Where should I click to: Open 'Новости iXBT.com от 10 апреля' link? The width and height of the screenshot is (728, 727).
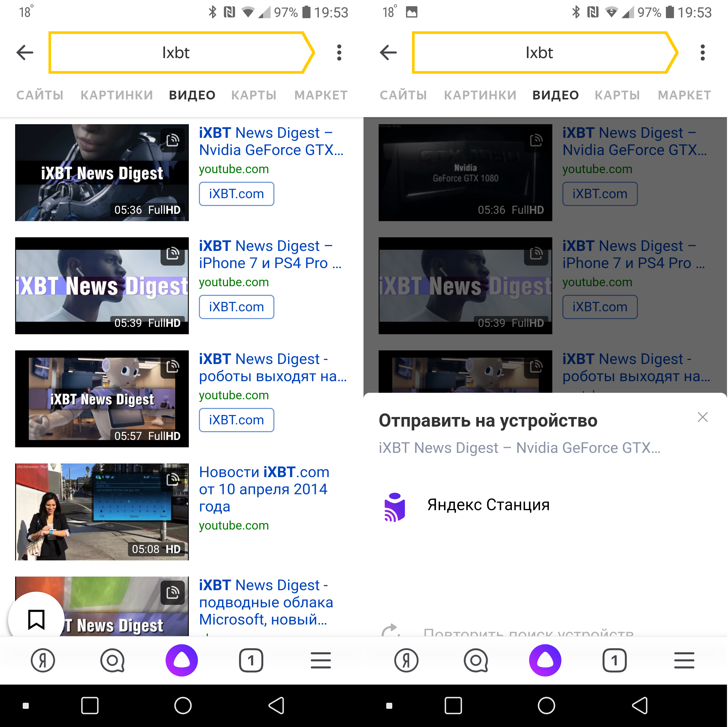point(264,489)
